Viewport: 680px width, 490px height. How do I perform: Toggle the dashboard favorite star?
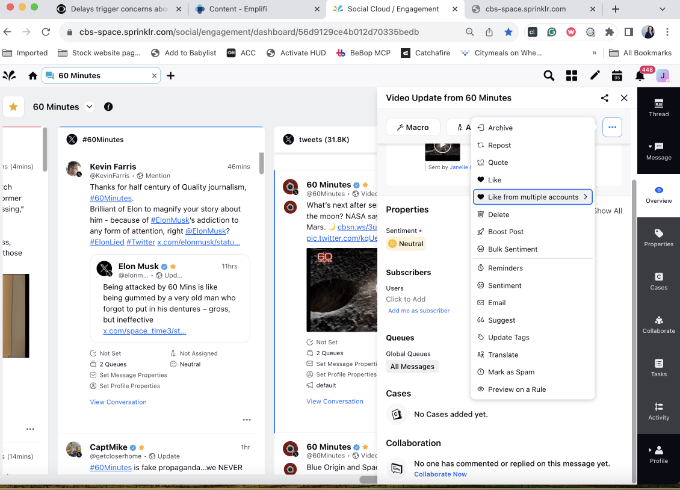click(13, 107)
